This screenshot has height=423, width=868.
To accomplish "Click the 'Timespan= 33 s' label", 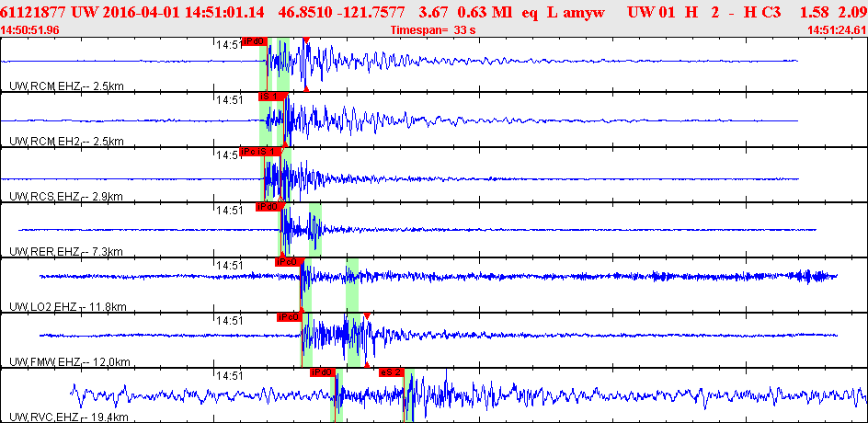I will coord(433,30).
